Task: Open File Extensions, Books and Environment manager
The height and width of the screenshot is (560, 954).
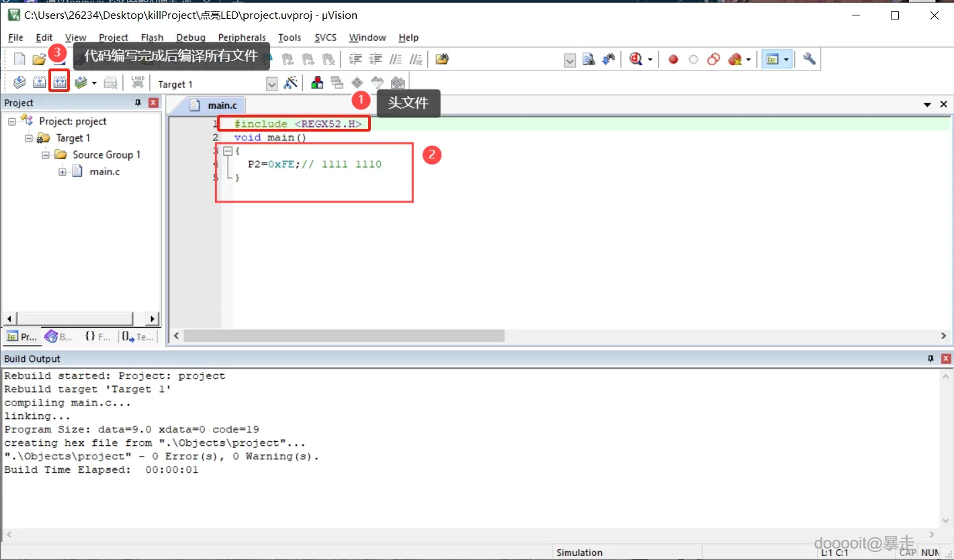Action: (317, 83)
